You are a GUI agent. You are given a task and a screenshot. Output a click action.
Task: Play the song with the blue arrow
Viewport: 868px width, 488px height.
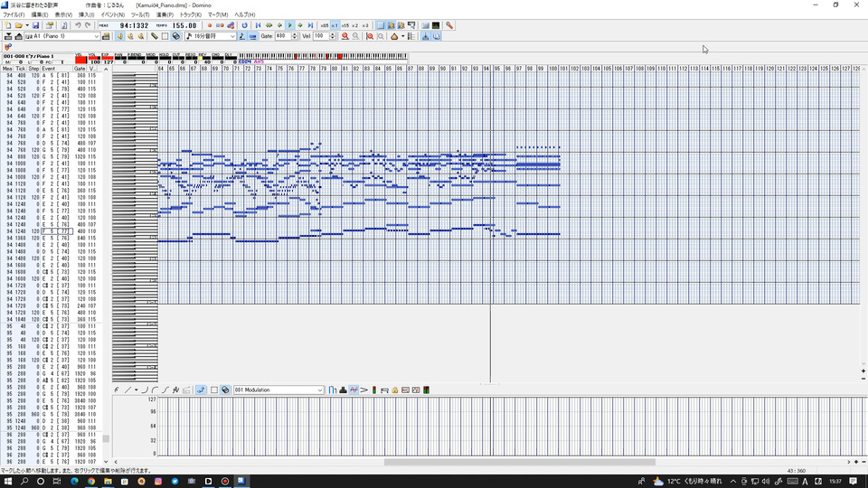[x=289, y=25]
